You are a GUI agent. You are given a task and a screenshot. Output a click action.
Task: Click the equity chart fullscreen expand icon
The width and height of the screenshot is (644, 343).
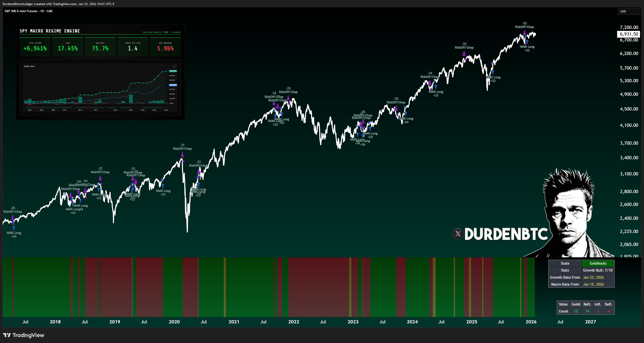coord(175,66)
